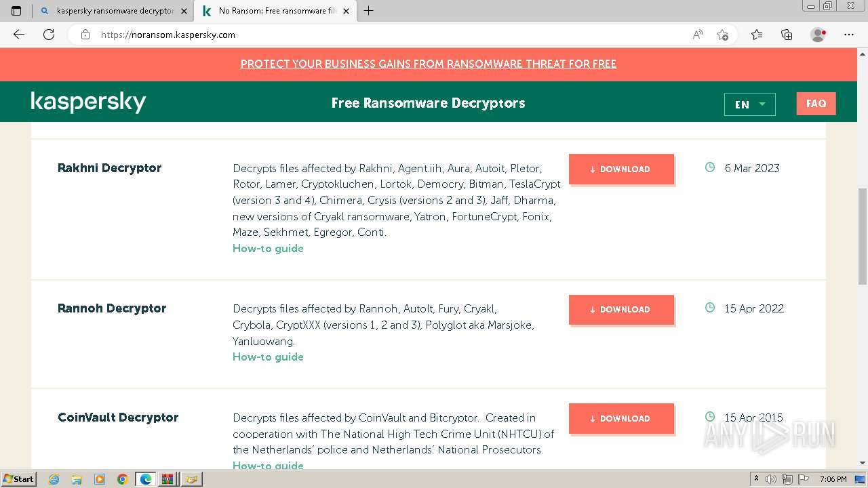
Task: Close the No Ransom tab
Action: point(346,11)
